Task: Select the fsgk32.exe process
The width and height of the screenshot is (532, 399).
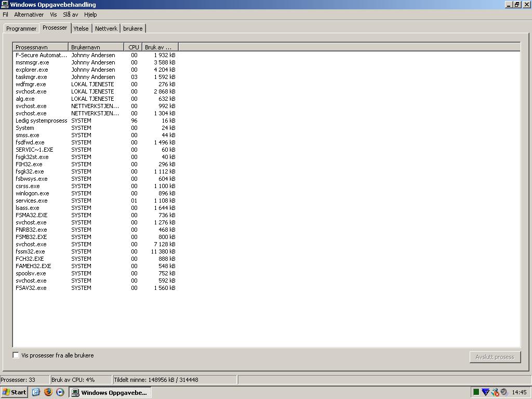Action: tap(96, 171)
